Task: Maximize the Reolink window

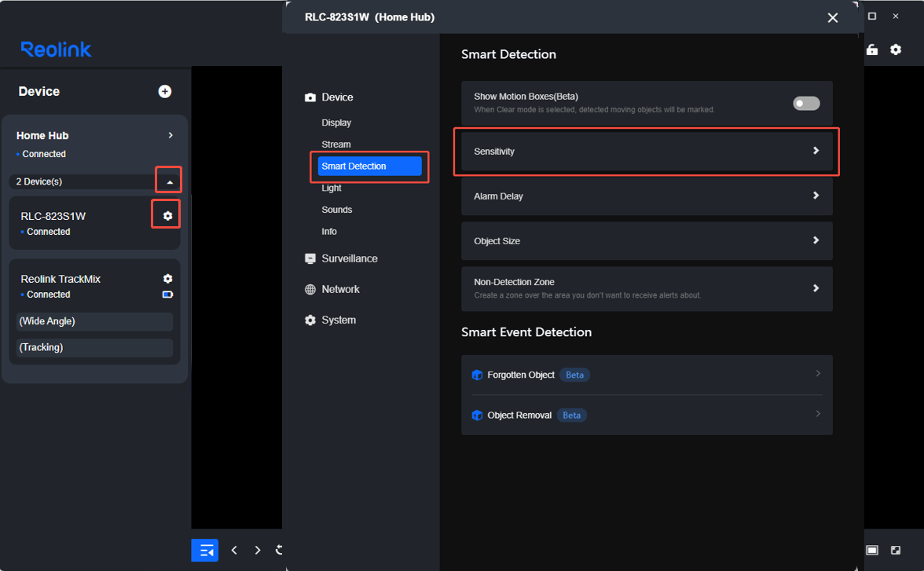Action: tap(872, 16)
